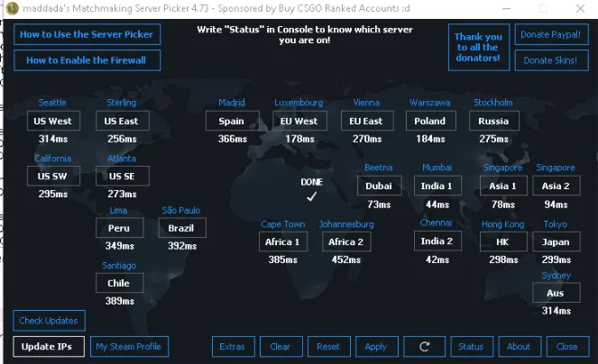Open the About dialog
The image size is (598, 364).
519,346
